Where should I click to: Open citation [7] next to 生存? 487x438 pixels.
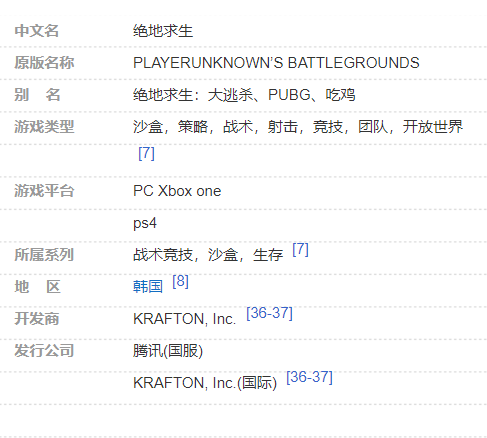coord(300,249)
